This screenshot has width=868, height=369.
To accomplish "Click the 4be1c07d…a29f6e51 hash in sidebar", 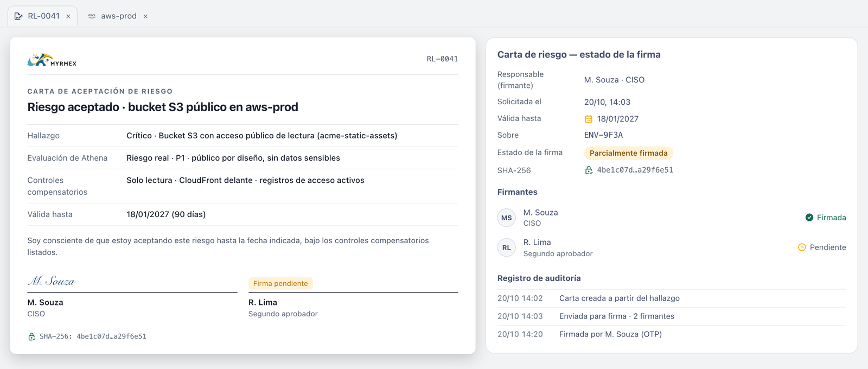I will click(635, 170).
